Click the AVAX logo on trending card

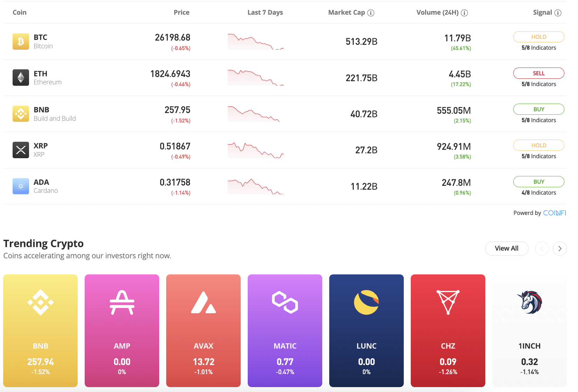point(203,302)
